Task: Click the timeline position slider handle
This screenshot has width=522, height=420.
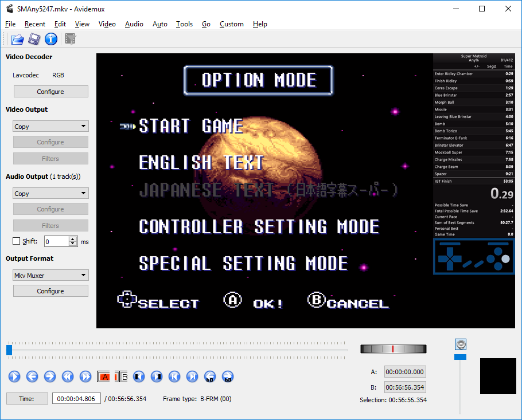Action: 9,350
